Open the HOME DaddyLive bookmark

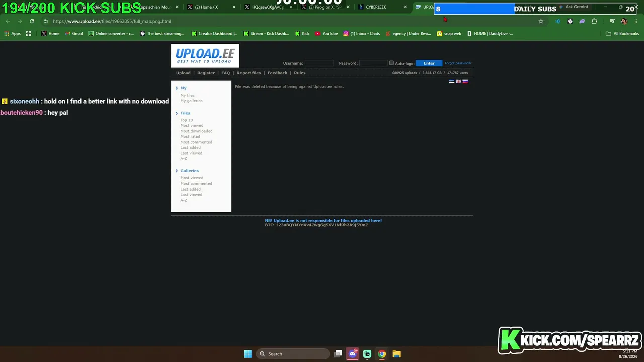click(491, 34)
